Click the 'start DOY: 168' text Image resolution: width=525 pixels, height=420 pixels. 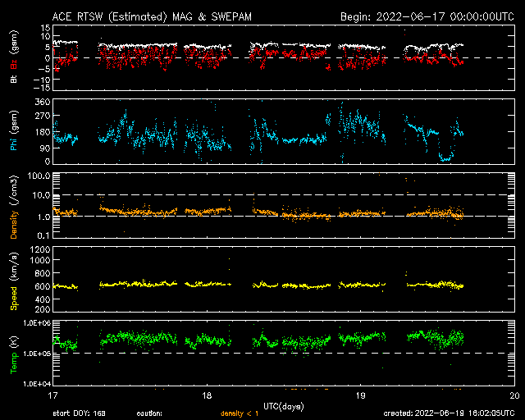click(x=80, y=413)
